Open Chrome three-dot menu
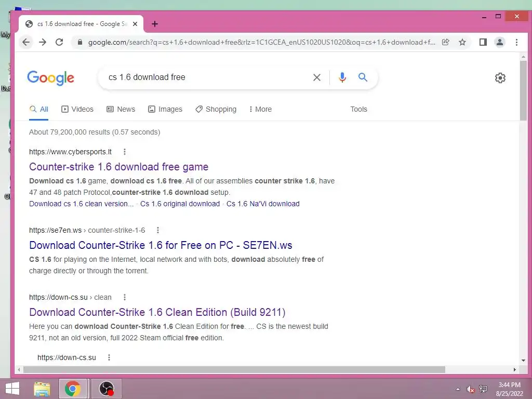532x399 pixels. coord(516,42)
